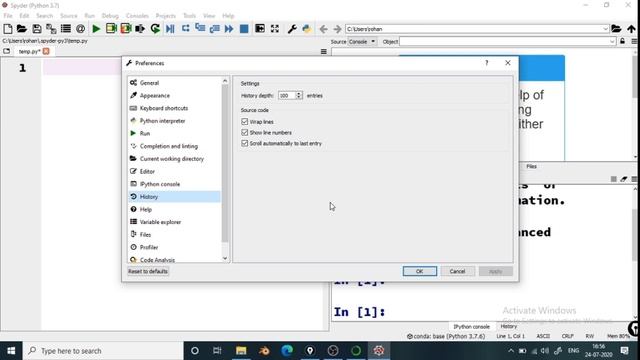Run selection or current line
This screenshot has height=360, width=640.
[x=140, y=29]
